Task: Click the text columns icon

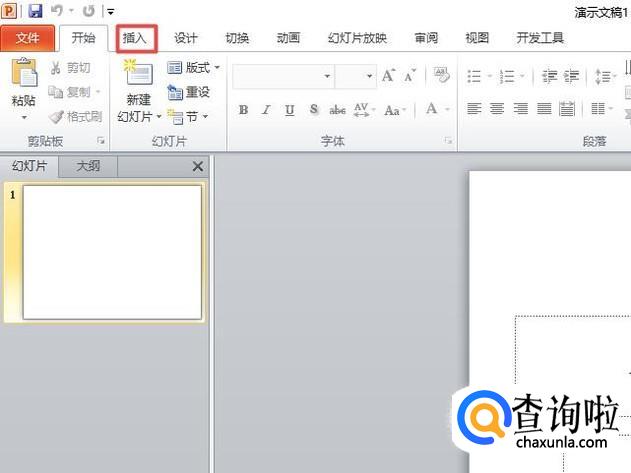Action: coord(598,109)
